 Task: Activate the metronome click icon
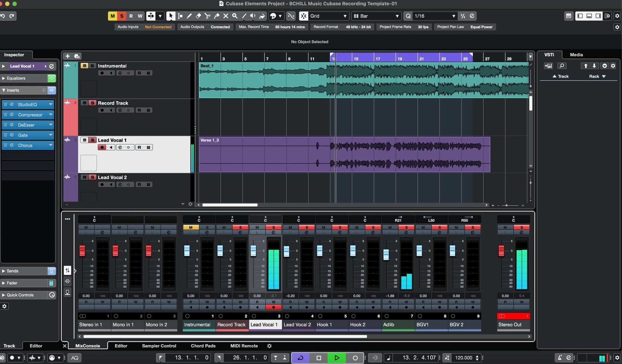click(560, 358)
